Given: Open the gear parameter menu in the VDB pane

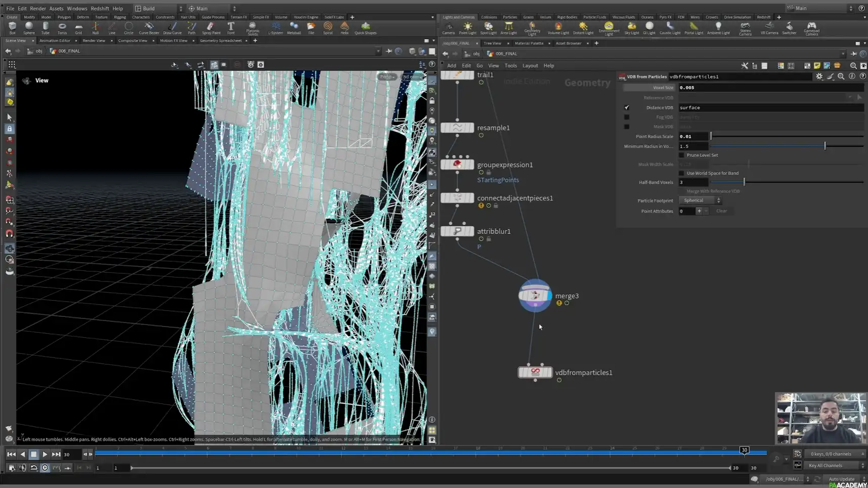Looking at the screenshot, I should pos(819,76).
